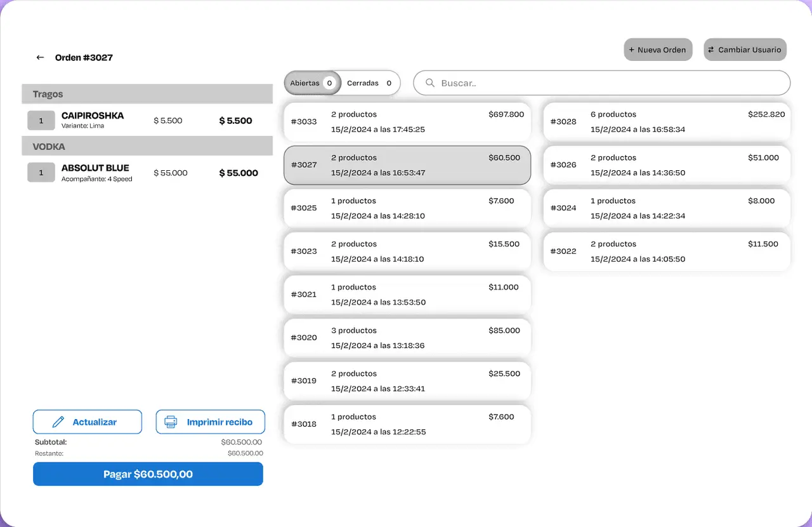This screenshot has width=812, height=527.
Task: Click the plus icon on Nueva Orden
Action: (x=631, y=50)
